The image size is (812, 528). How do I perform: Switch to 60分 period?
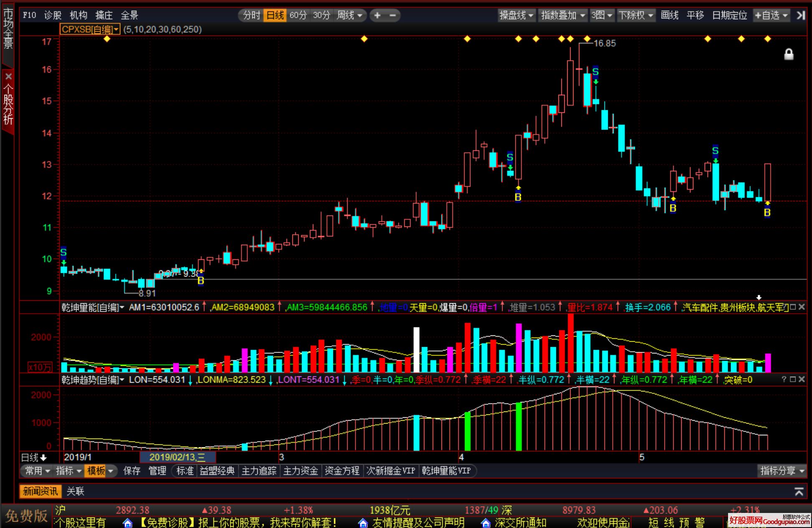pyautogui.click(x=298, y=15)
